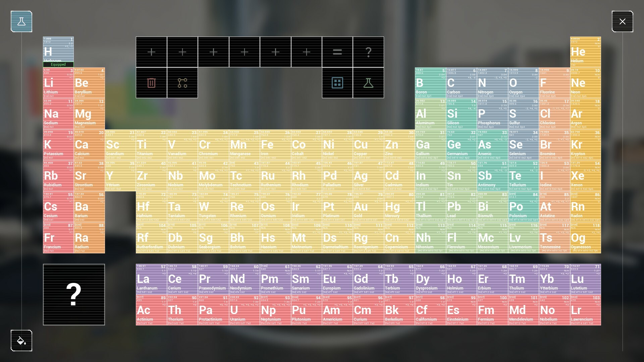Click the equals sign in the equation bar

pos(337,52)
